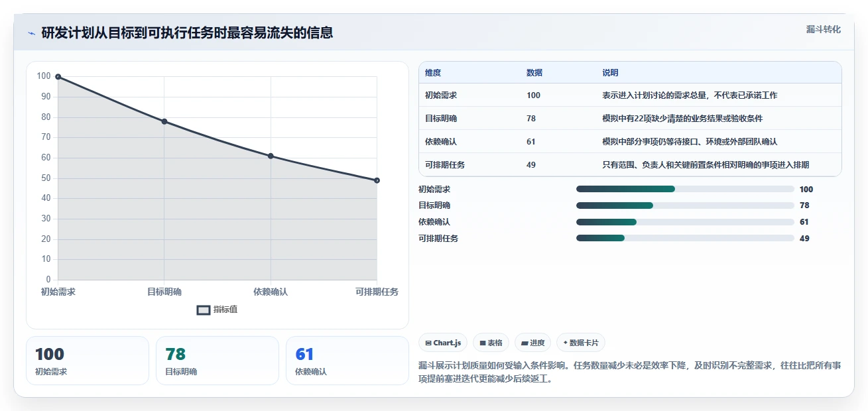
Task: Click the chart data point at 依赖确认
Action: (271, 156)
